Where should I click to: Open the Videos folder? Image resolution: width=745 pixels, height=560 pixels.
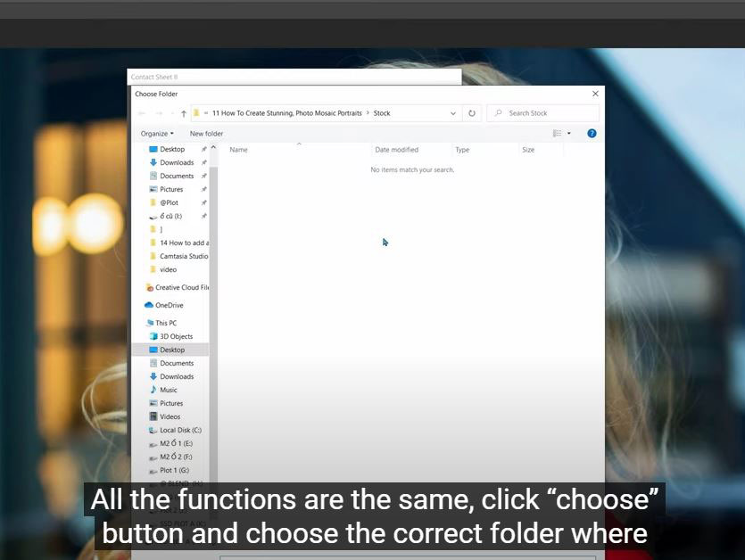(170, 416)
